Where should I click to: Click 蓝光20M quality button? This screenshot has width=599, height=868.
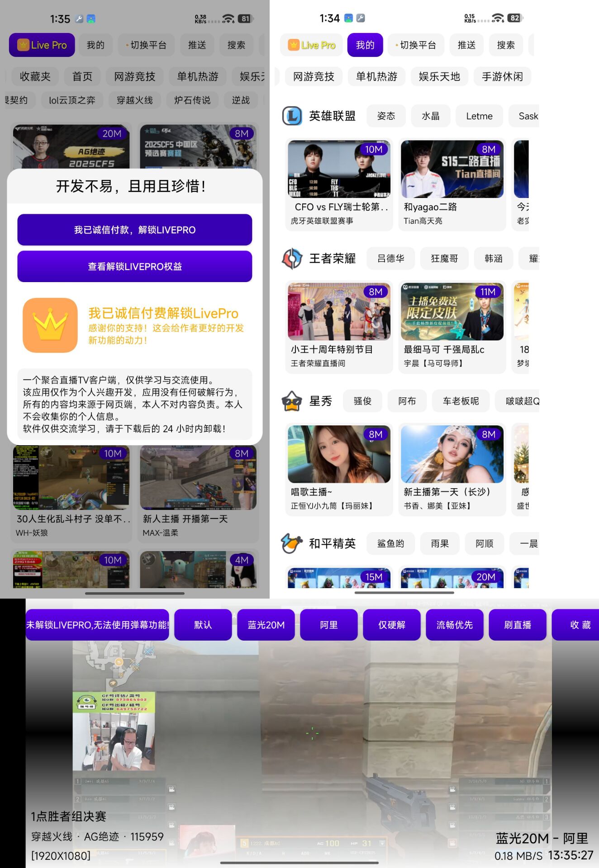coord(266,625)
